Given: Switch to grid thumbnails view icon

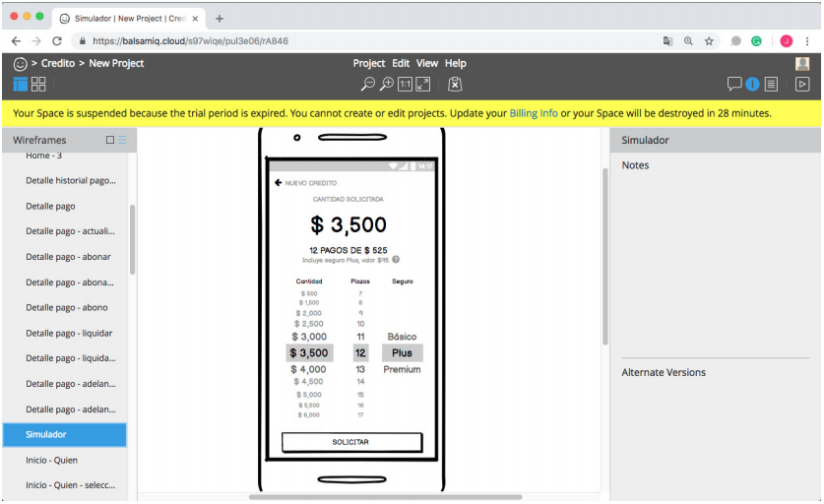Looking at the screenshot, I should pyautogui.click(x=38, y=84).
